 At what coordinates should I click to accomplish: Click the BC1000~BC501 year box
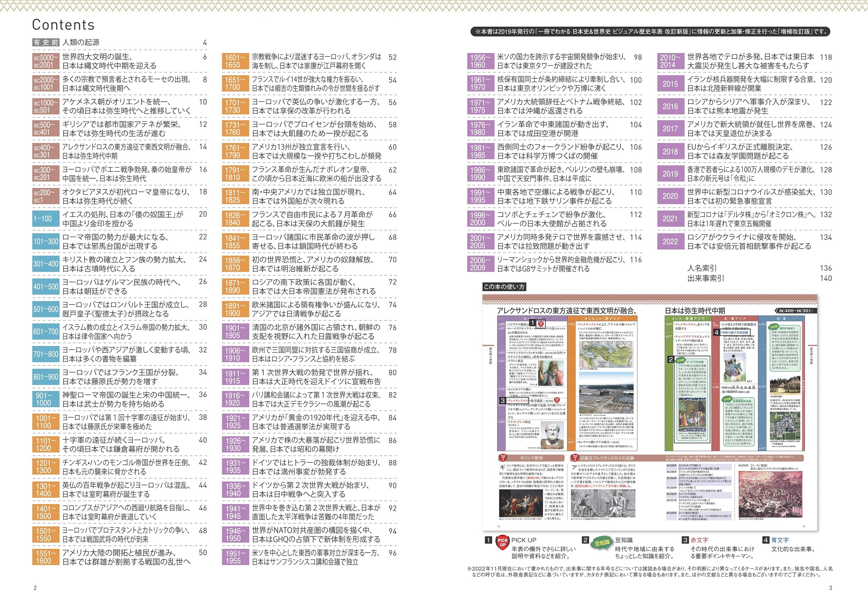46,106
